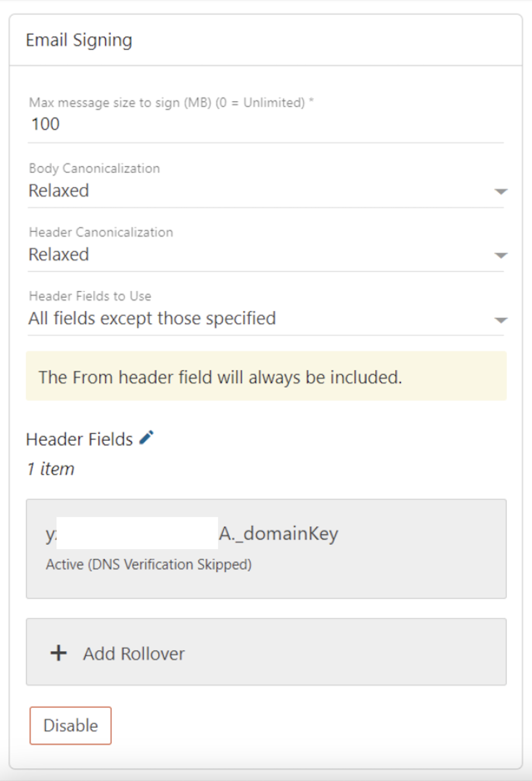Viewport: 532px width, 781px height.
Task: Click the Email Signing panel header
Action: (79, 40)
